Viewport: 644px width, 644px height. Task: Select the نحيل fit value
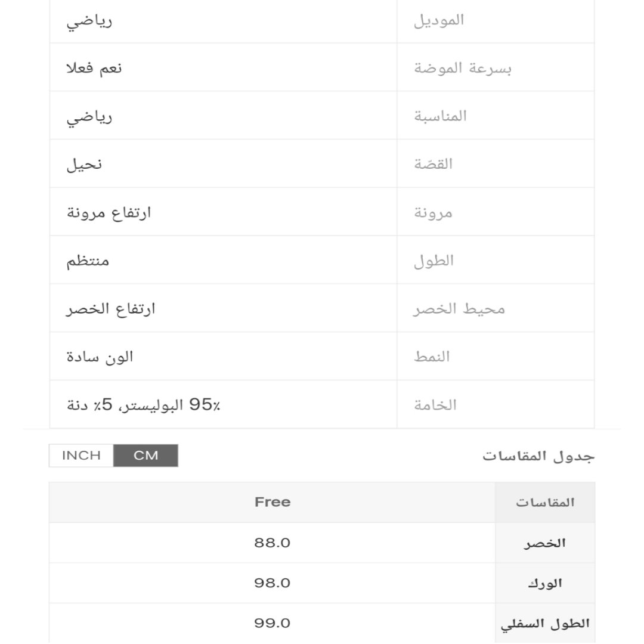click(84, 164)
